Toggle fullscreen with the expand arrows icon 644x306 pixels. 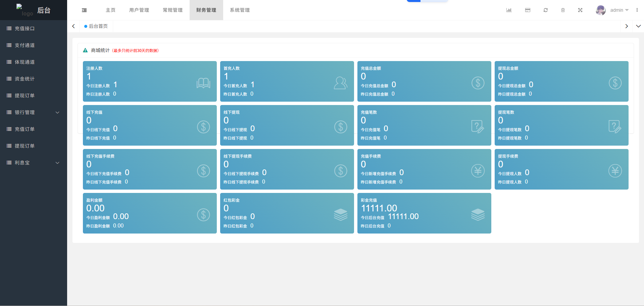point(580,10)
